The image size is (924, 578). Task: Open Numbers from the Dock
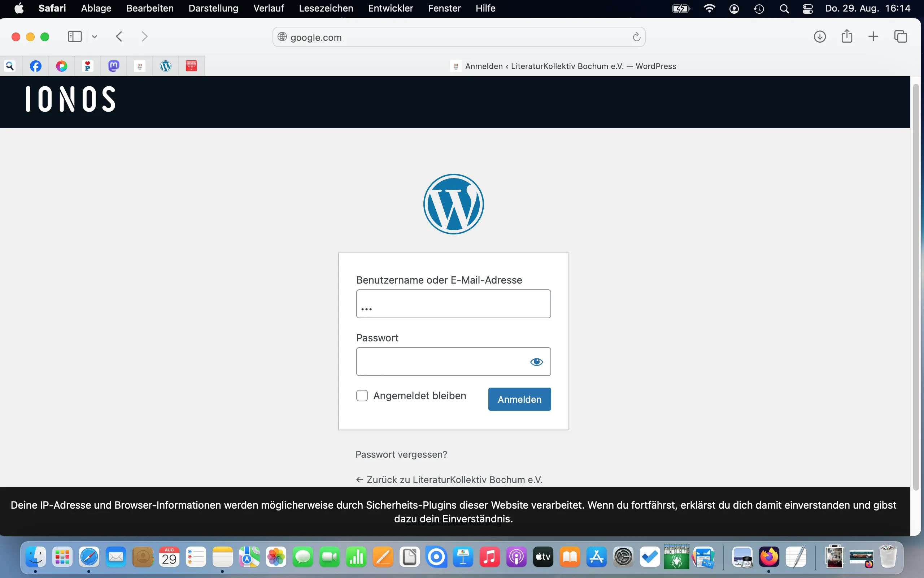pyautogui.click(x=356, y=557)
